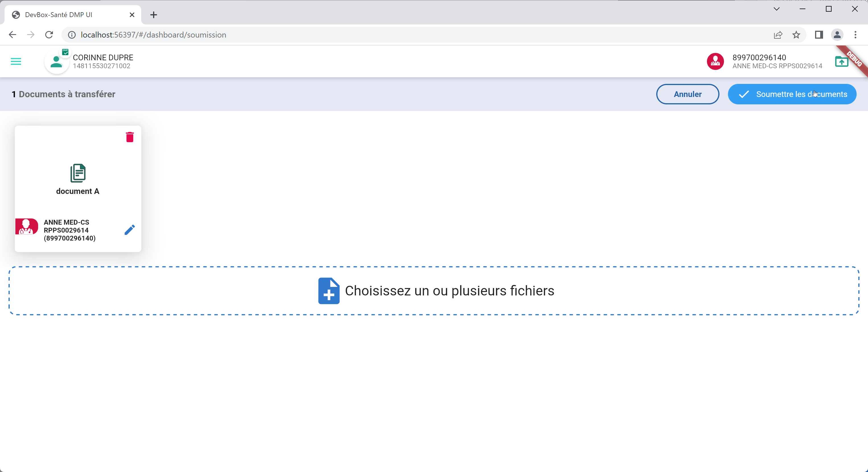Close the DevBox-Santé DMP UI tab
Image resolution: width=868 pixels, height=472 pixels.
132,15
